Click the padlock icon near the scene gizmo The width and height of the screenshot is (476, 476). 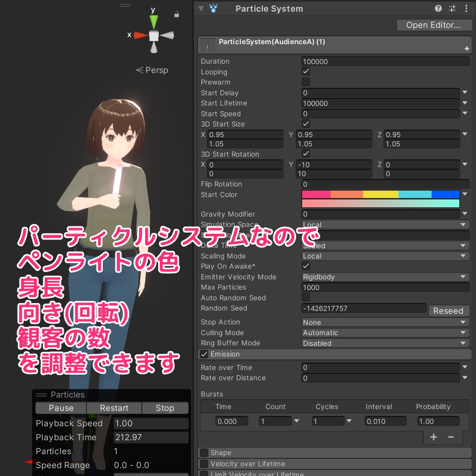point(176,14)
